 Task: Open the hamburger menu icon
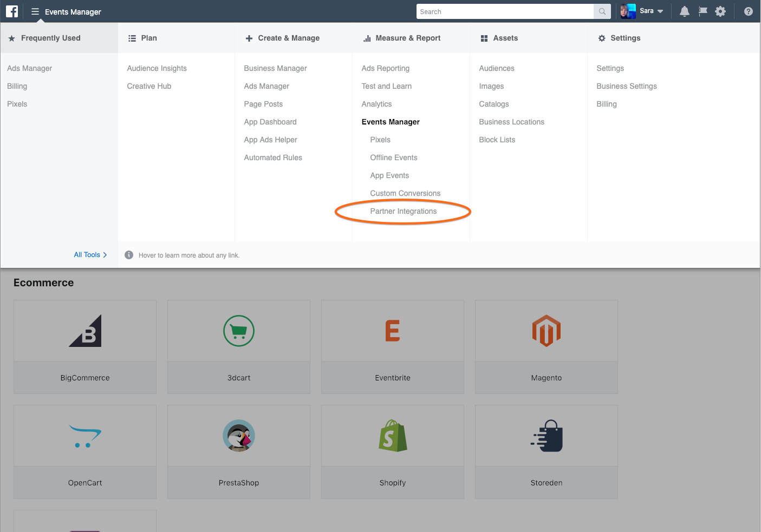point(35,11)
